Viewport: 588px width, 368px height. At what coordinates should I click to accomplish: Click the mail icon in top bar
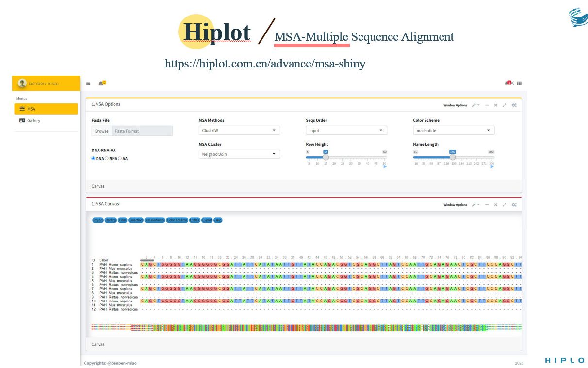(x=101, y=83)
